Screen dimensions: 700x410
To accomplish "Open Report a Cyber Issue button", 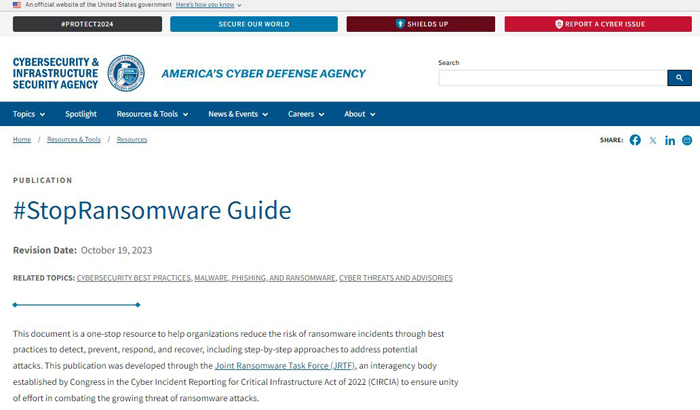I will pyautogui.click(x=598, y=24).
